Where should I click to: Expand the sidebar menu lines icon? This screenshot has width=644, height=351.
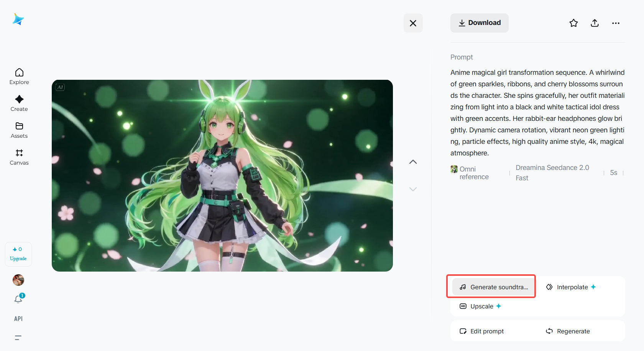(x=18, y=338)
